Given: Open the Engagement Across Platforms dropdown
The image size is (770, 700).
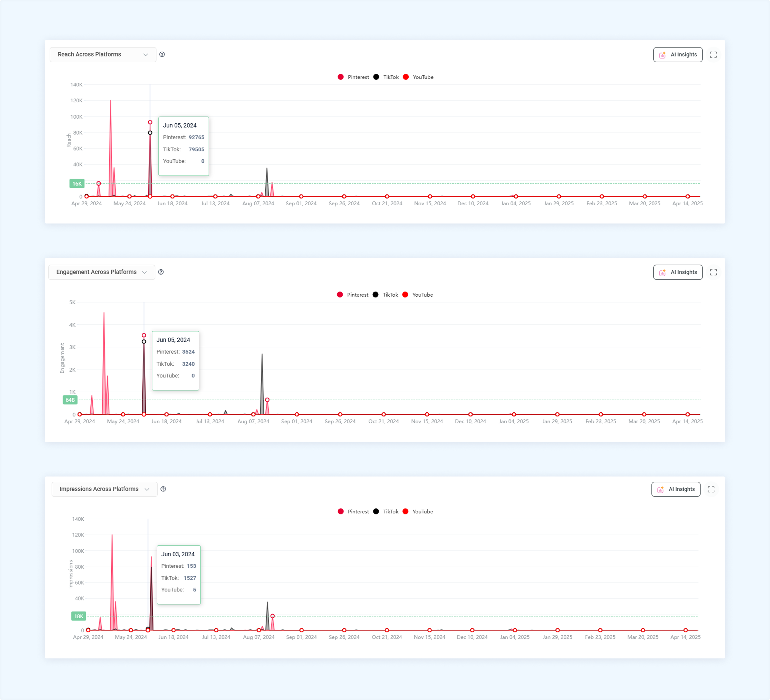Looking at the screenshot, I should [x=102, y=272].
